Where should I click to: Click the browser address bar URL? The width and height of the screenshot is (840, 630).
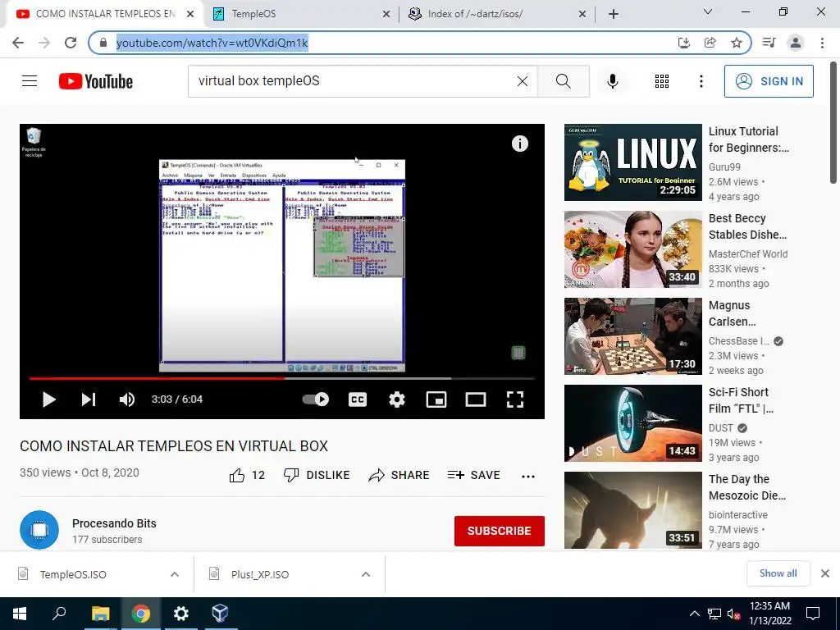212,43
